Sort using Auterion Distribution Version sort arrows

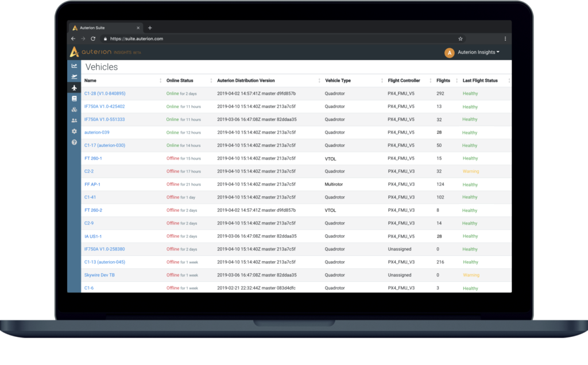[319, 80]
